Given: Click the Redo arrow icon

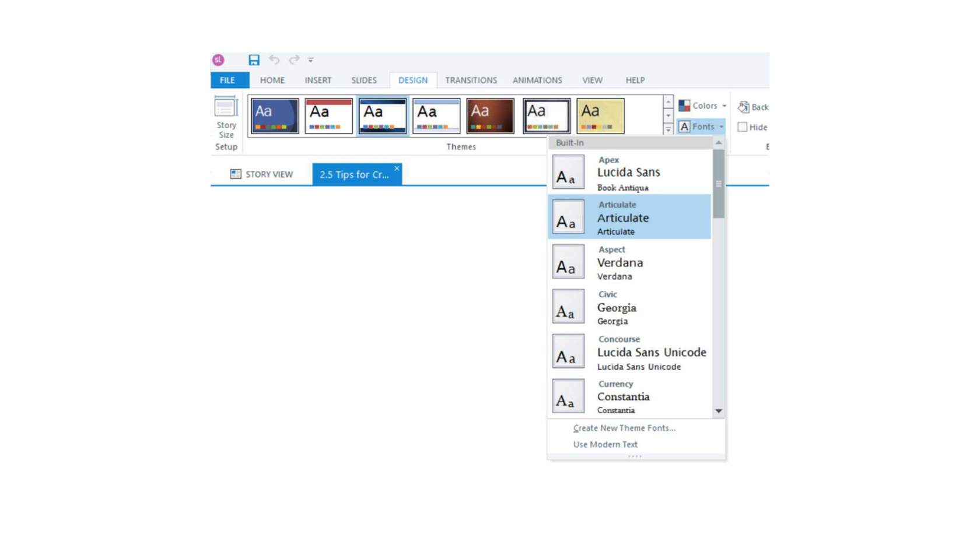Looking at the screenshot, I should 295,59.
